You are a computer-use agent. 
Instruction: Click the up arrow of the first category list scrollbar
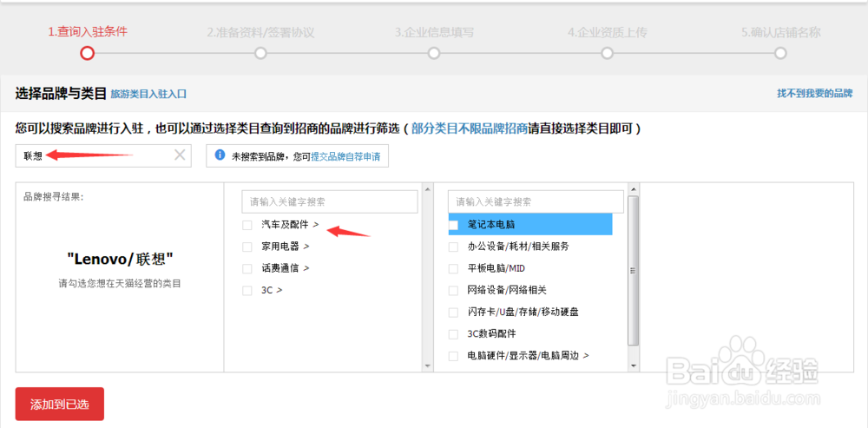tap(427, 189)
